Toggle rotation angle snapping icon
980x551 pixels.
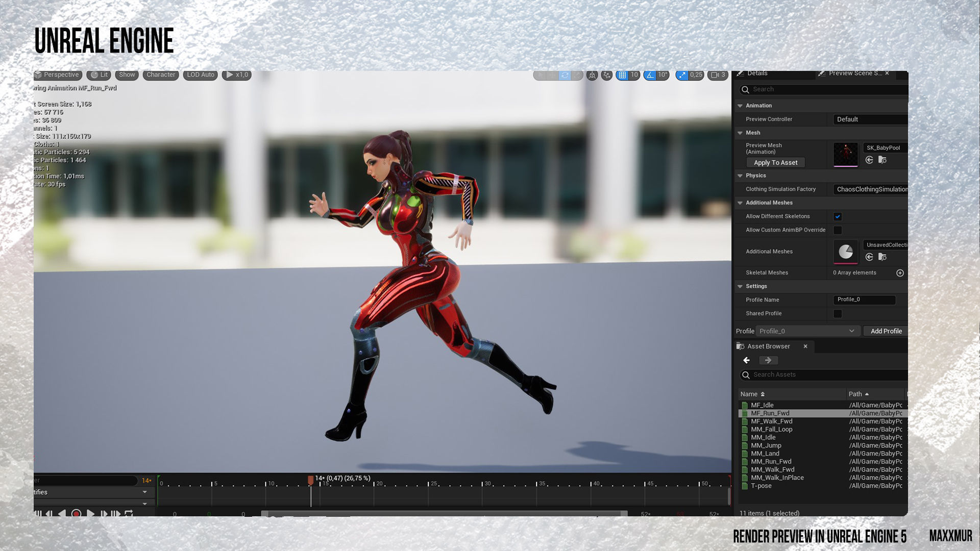[x=649, y=75]
